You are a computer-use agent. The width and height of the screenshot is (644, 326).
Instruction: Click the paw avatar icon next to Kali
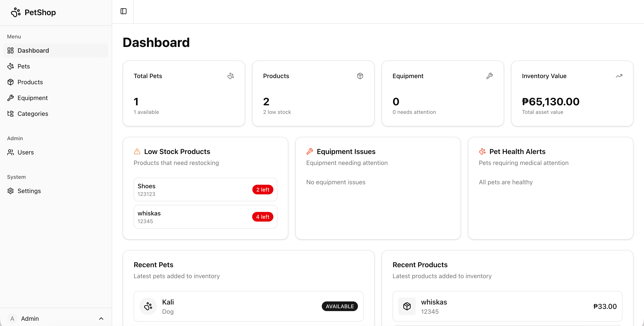tap(148, 306)
